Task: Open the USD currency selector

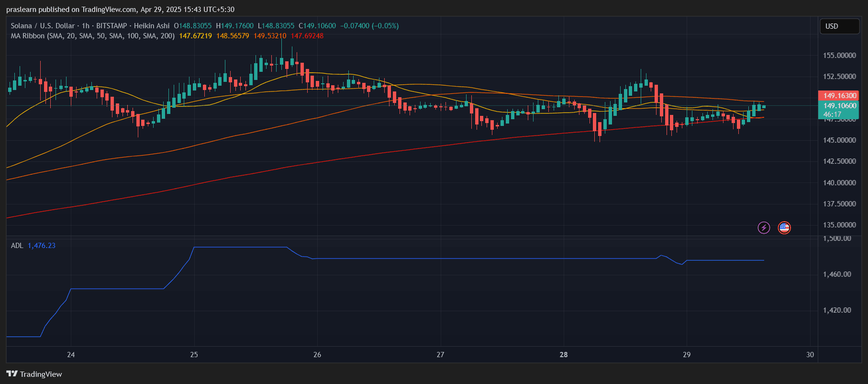Action: click(839, 26)
